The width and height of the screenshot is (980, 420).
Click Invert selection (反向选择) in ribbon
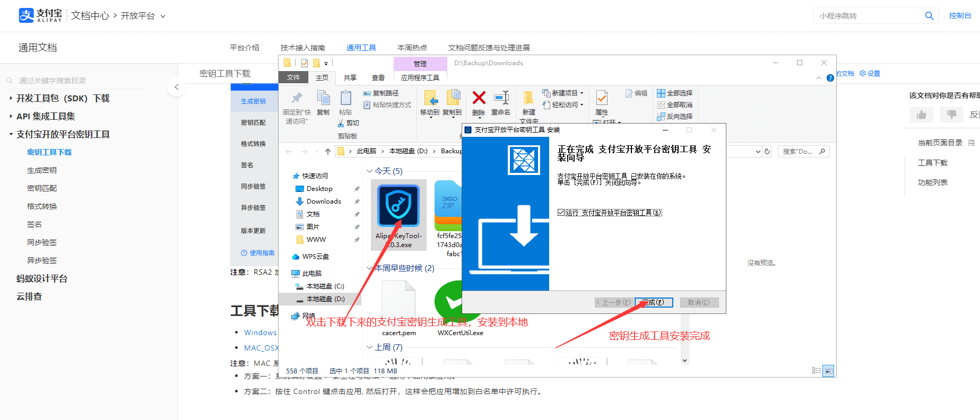pyautogui.click(x=674, y=117)
